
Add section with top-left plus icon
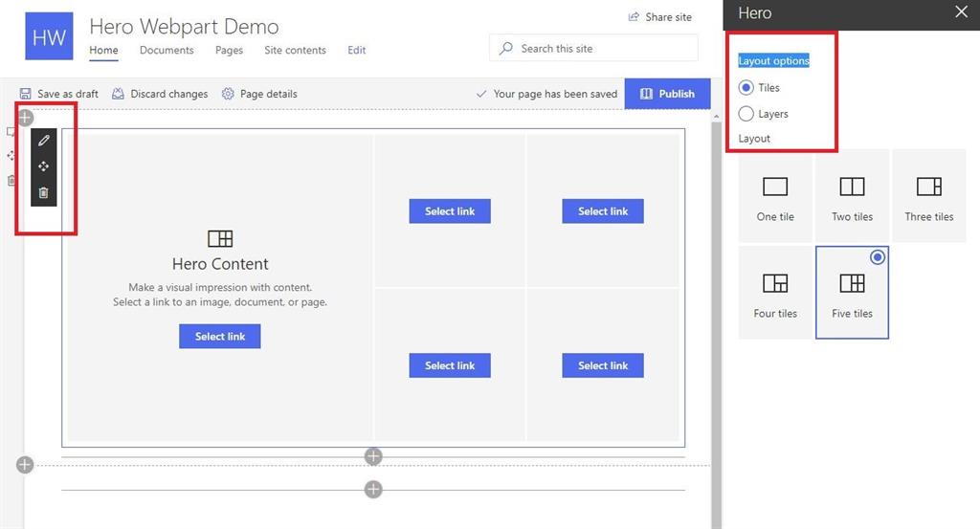tap(25, 118)
